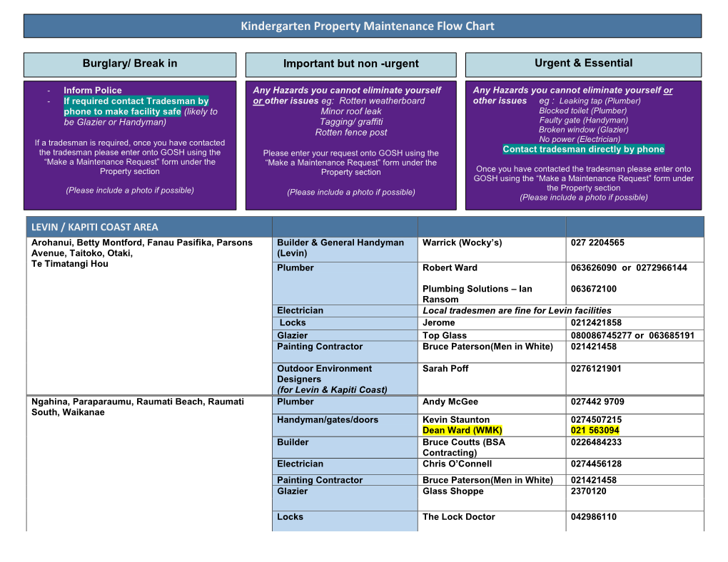
Task: Click The Lock Doctor entry
Action: (458, 517)
